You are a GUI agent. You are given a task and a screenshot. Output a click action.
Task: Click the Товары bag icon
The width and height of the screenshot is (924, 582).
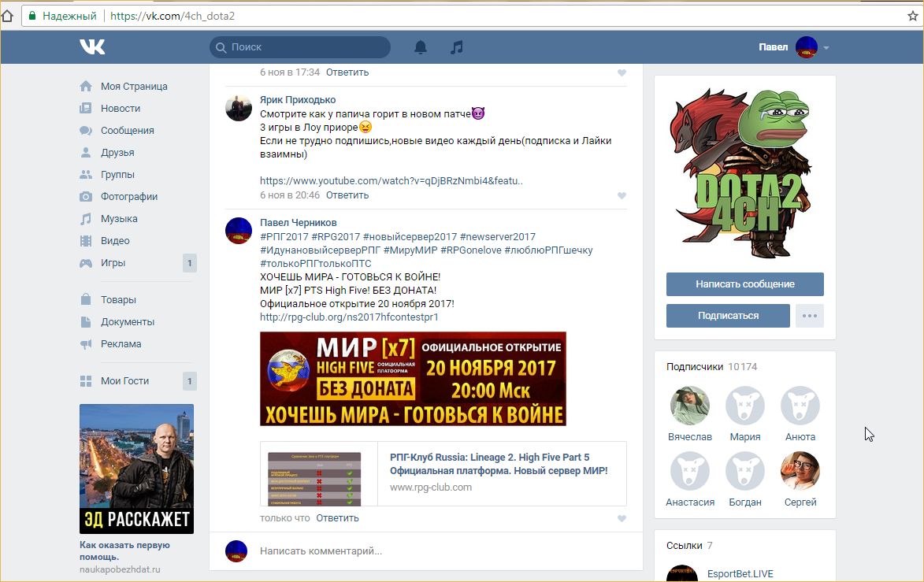tap(86, 299)
